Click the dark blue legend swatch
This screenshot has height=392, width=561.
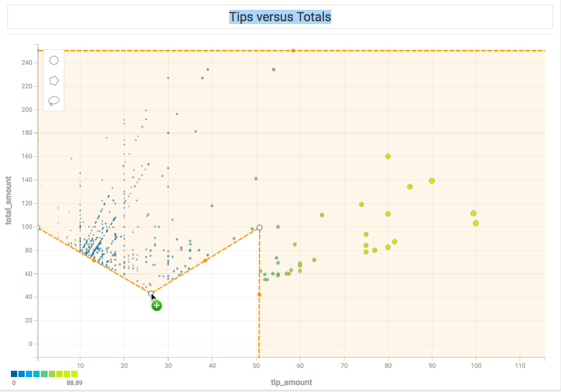[14, 374]
